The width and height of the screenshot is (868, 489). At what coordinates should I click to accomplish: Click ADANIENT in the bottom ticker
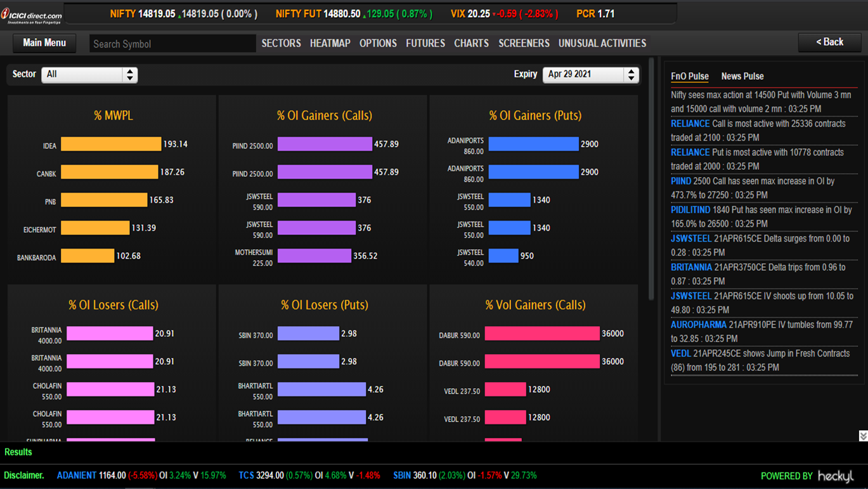(77, 475)
